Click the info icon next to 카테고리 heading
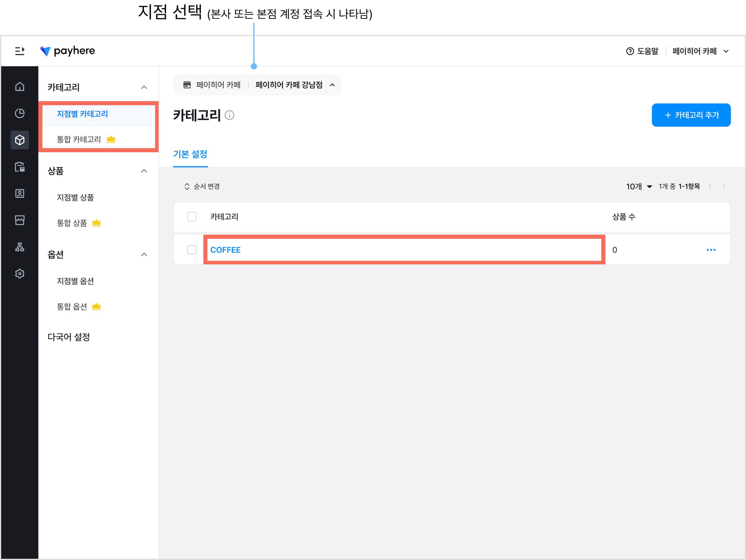 [x=229, y=115]
